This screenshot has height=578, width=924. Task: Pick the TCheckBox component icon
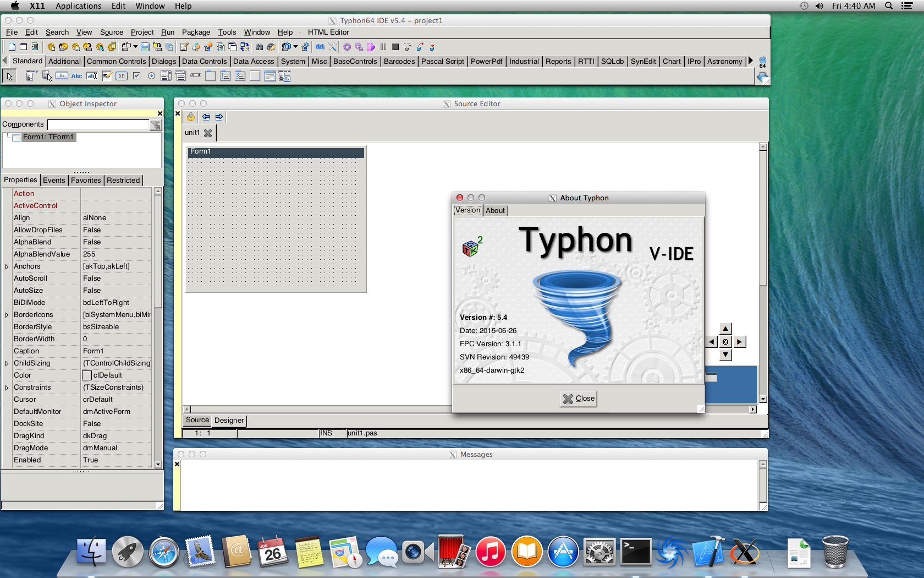[x=136, y=76]
